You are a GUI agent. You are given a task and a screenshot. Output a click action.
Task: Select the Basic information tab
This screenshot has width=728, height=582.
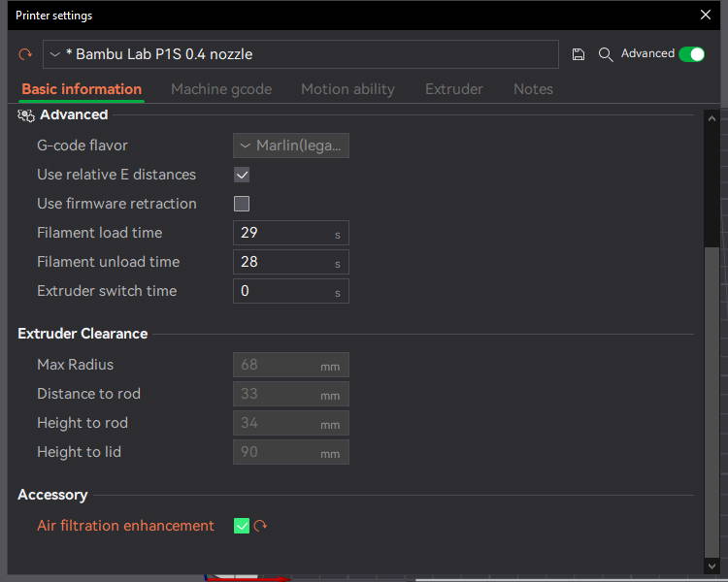[82, 89]
